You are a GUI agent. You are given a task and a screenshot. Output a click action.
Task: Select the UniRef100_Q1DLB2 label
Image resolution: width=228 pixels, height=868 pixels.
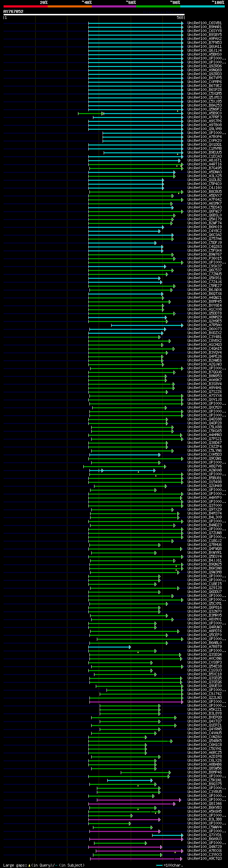point(204,180)
